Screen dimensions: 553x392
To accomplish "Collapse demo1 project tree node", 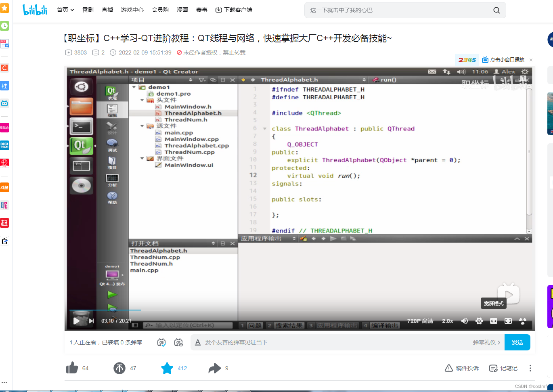I will pyautogui.click(x=134, y=87).
